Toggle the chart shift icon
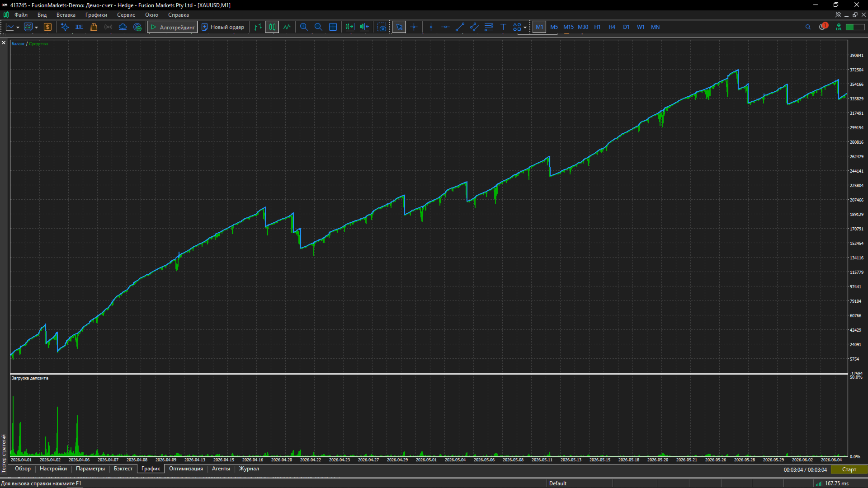Screen dimensions: 868x488 click(364, 27)
